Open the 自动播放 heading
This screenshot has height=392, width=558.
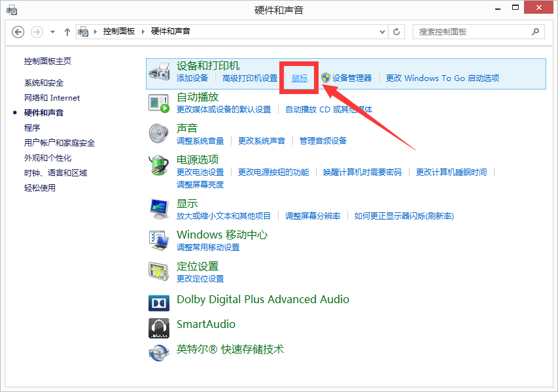[x=198, y=97]
